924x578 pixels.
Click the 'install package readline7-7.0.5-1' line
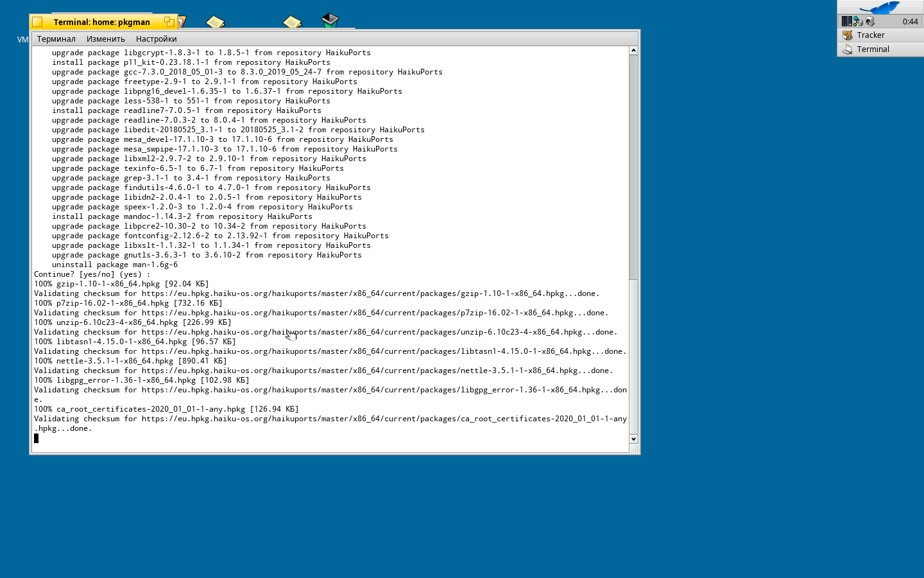coord(187,110)
